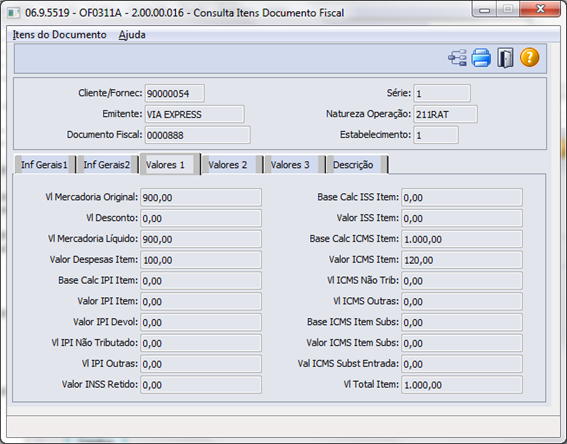
Task: Click the Estabelecimento field
Action: [436, 135]
